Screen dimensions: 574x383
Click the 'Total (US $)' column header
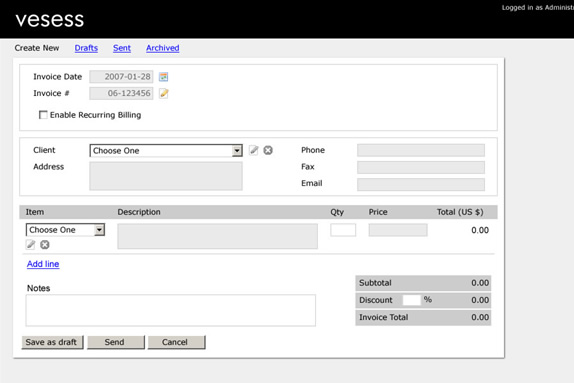[x=460, y=212]
